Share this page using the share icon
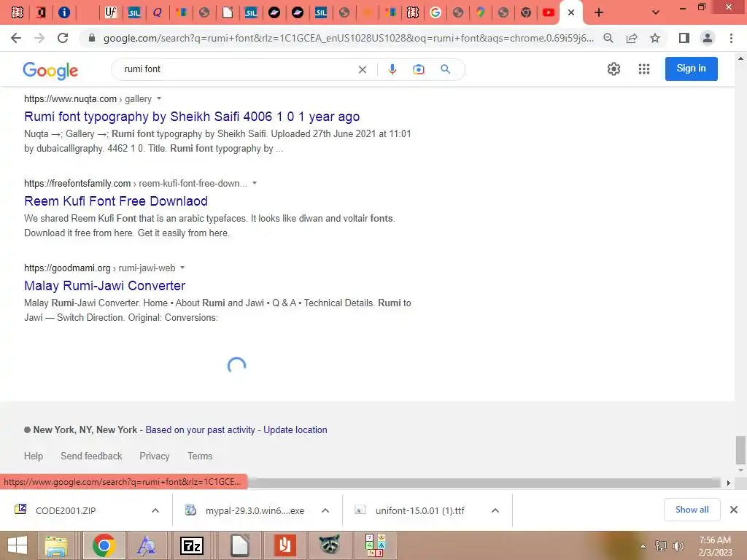This screenshot has width=747, height=560. pyautogui.click(x=632, y=38)
